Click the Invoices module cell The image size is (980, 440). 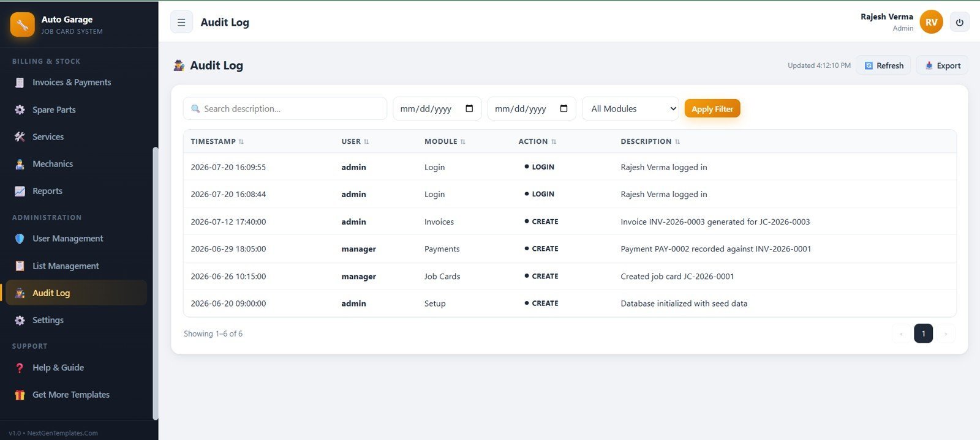439,222
